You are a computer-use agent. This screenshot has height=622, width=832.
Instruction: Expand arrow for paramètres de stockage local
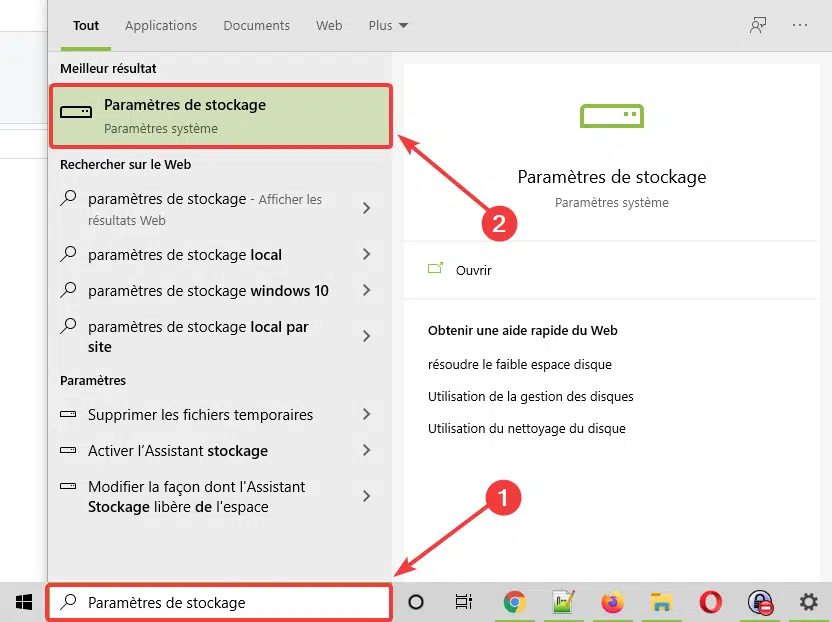point(366,254)
